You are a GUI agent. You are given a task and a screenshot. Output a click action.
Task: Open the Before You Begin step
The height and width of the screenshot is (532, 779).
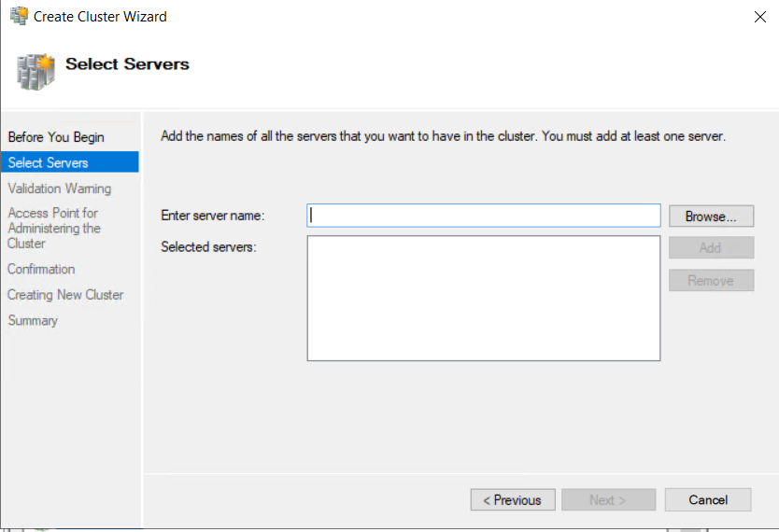[56, 137]
